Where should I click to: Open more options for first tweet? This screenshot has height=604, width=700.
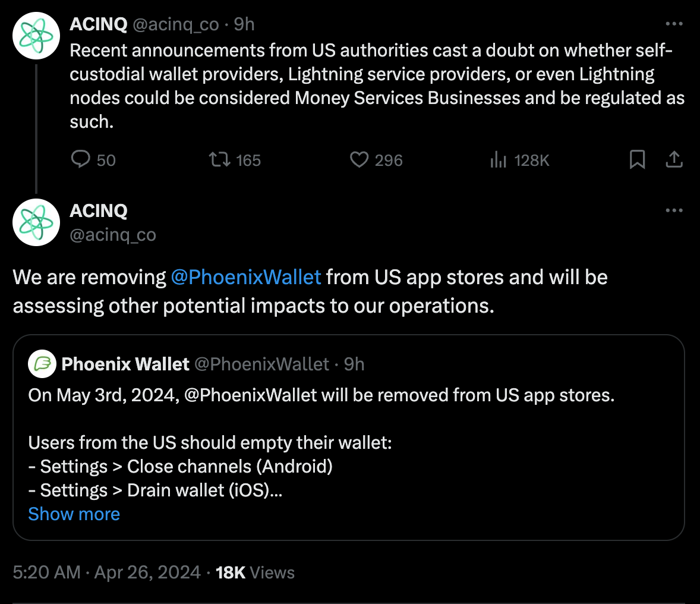(x=674, y=24)
